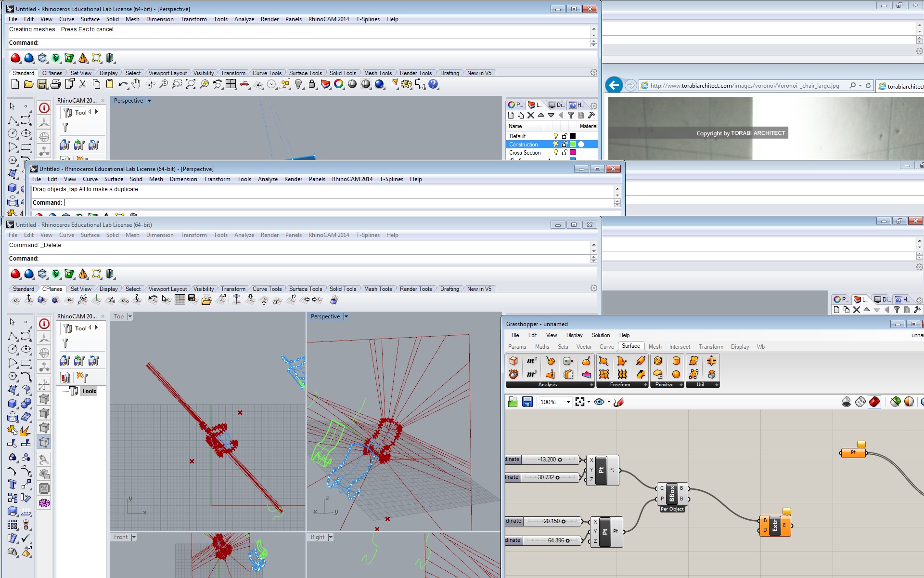Click the Grasshopper save file icon
924x578 pixels.
pyautogui.click(x=527, y=402)
